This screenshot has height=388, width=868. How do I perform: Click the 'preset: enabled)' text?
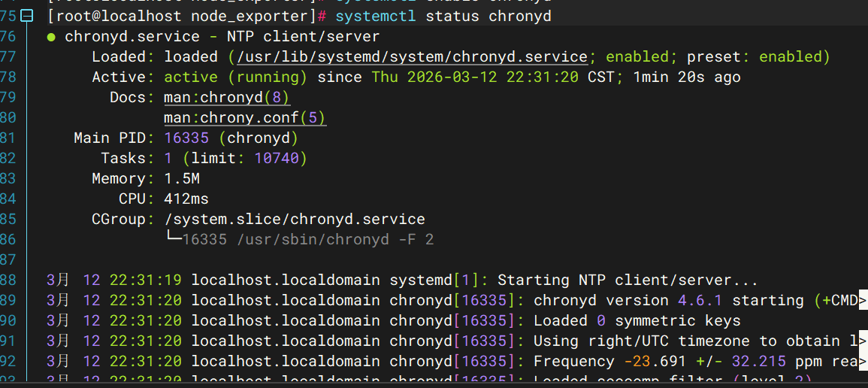758,57
